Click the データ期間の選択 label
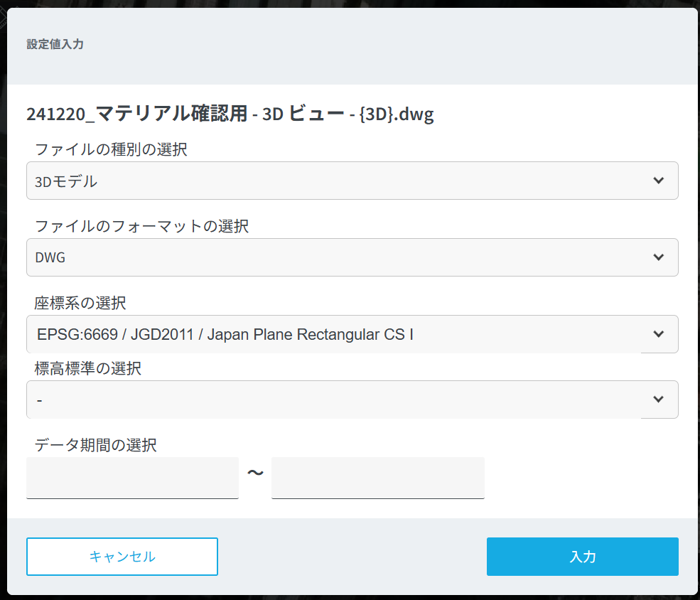This screenshot has width=700, height=600. pos(96,446)
